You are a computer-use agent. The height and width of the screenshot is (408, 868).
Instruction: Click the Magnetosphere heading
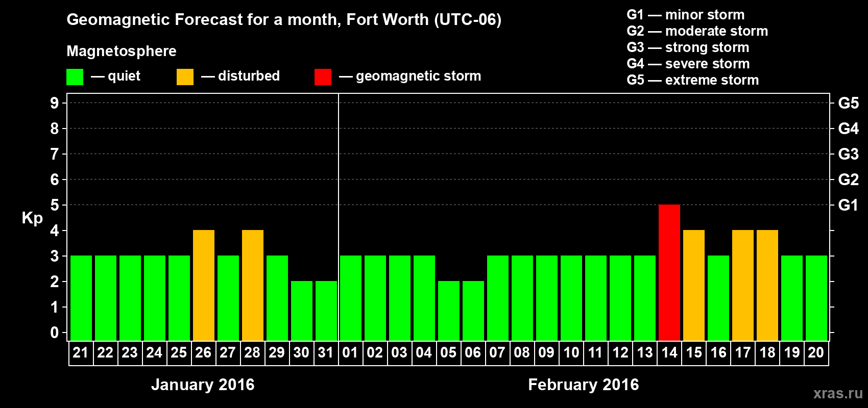coord(122,52)
